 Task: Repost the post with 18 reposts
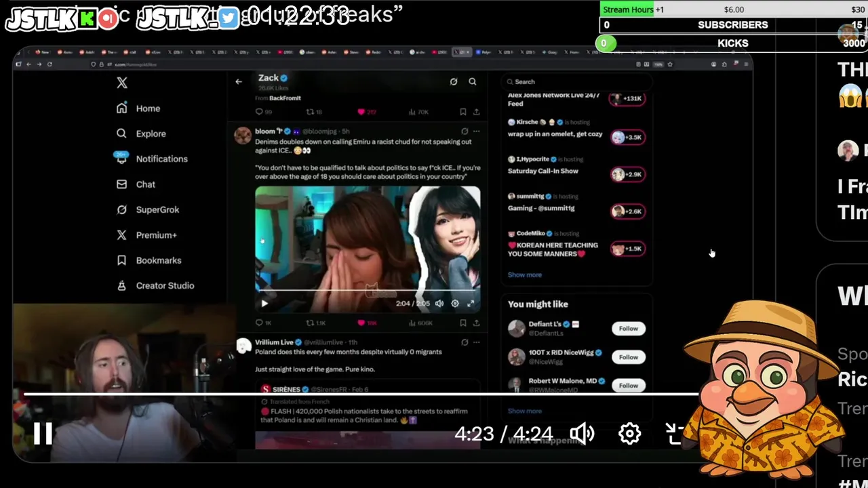314,112
